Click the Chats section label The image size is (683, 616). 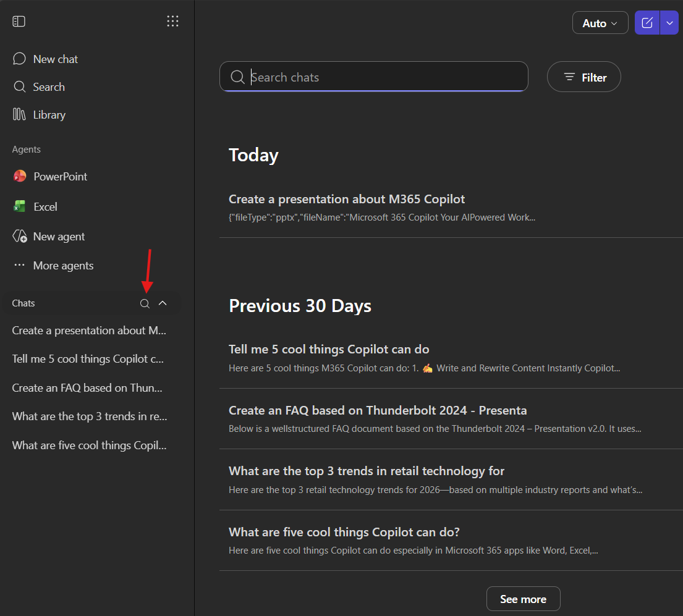click(x=23, y=303)
